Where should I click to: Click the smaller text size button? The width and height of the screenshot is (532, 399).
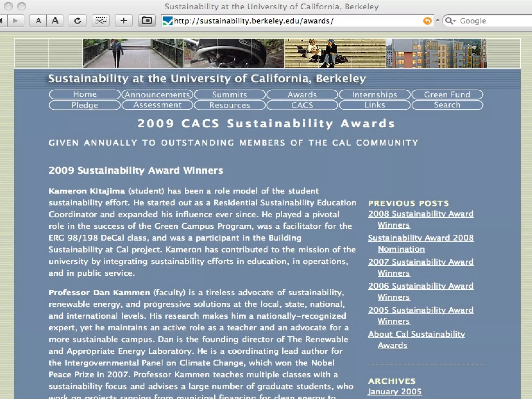click(x=38, y=21)
